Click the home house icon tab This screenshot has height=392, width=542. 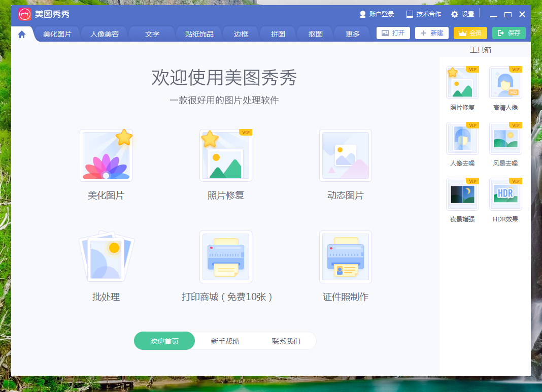click(x=21, y=34)
